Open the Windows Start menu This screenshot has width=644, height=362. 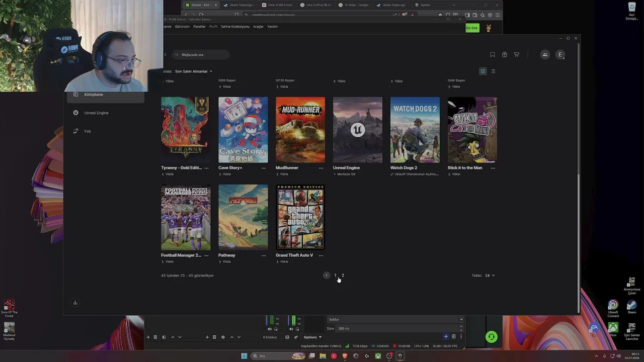tap(244, 356)
